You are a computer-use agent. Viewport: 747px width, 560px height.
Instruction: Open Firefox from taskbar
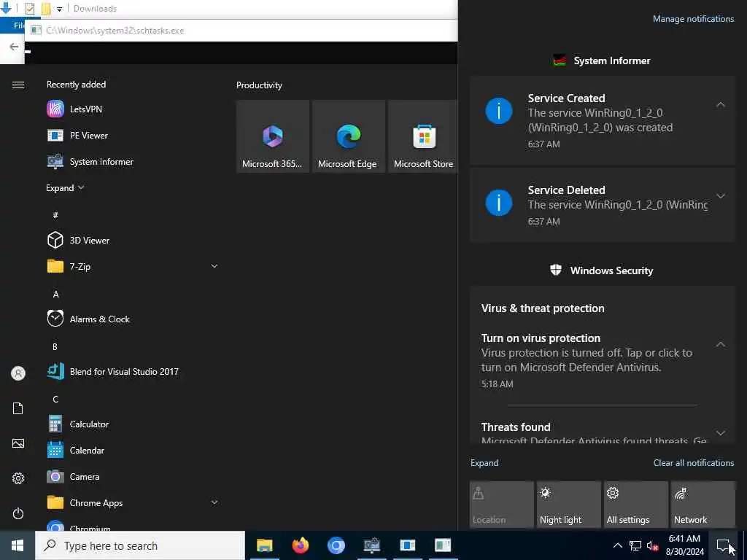[x=300, y=545]
